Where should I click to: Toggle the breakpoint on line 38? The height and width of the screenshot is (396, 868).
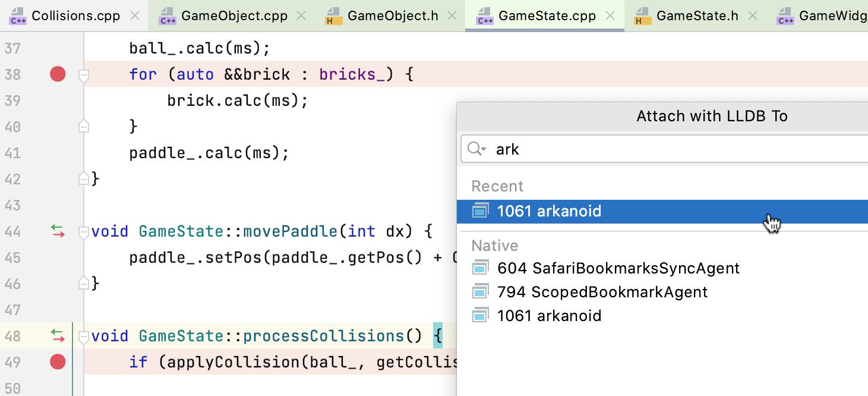tap(58, 74)
